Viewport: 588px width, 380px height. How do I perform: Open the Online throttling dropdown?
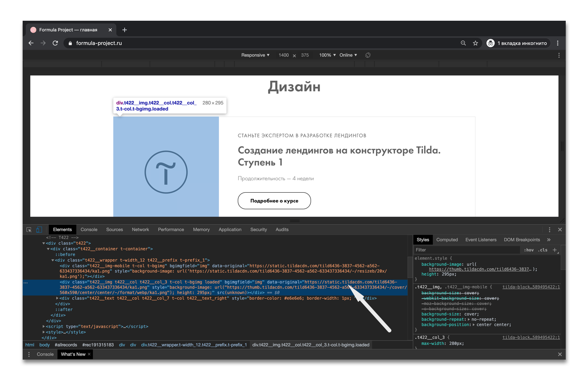pyautogui.click(x=348, y=55)
